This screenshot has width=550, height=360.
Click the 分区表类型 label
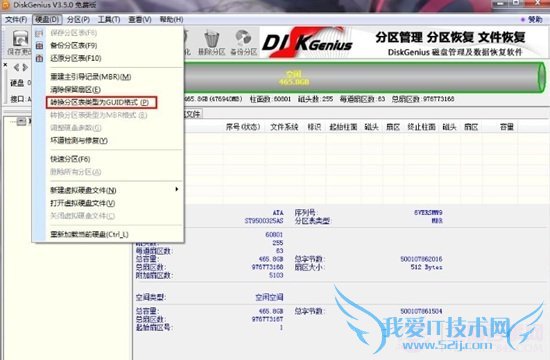coord(313,221)
